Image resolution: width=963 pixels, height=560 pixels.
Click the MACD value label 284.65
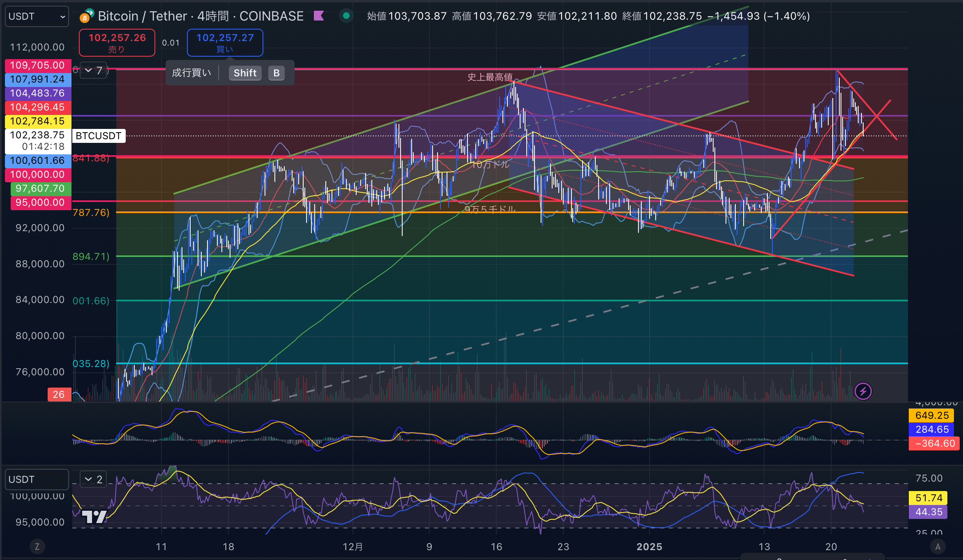[932, 429]
